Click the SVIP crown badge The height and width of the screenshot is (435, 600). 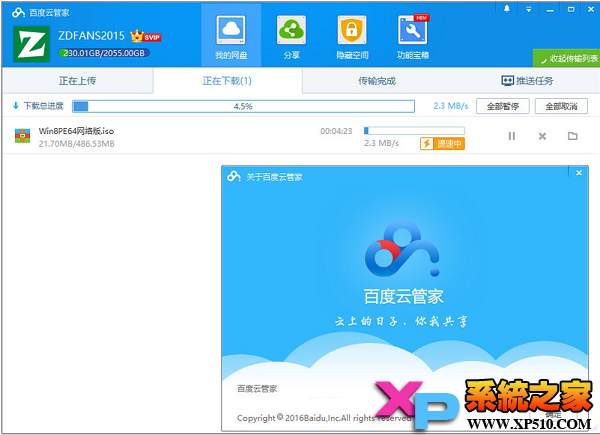[x=145, y=36]
